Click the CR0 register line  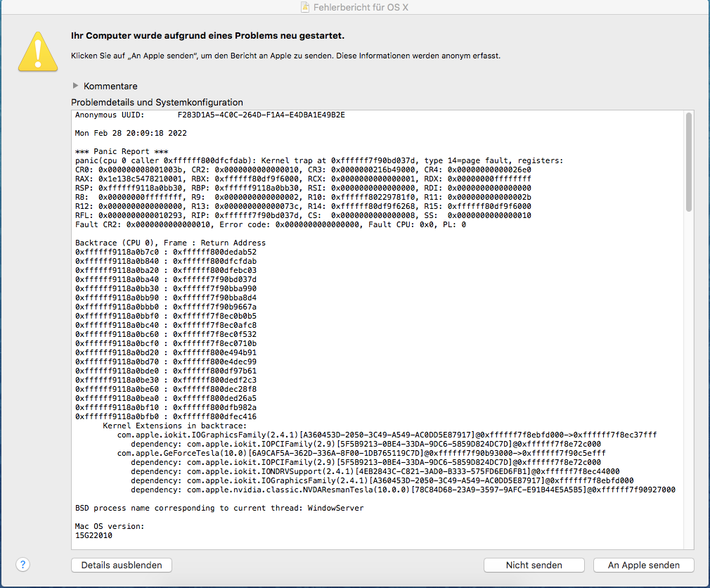tap(303, 170)
